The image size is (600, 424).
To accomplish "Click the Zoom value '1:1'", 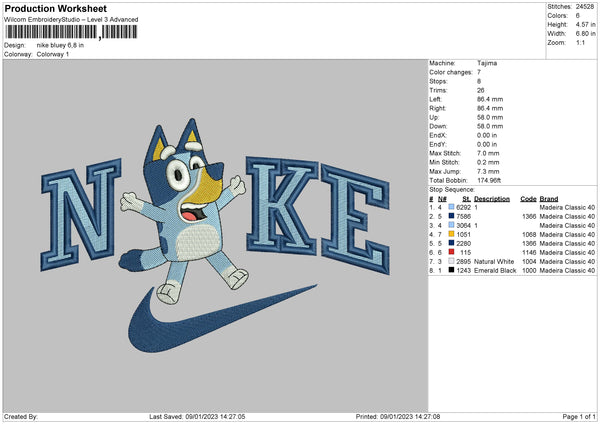I will pyautogui.click(x=580, y=42).
